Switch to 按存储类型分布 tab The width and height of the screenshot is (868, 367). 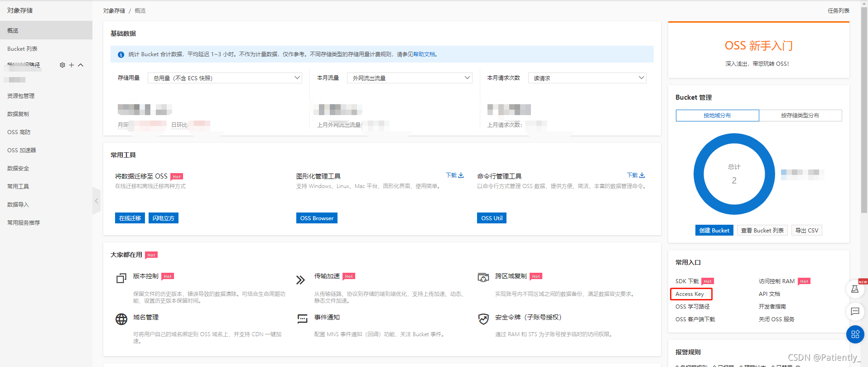pos(800,116)
